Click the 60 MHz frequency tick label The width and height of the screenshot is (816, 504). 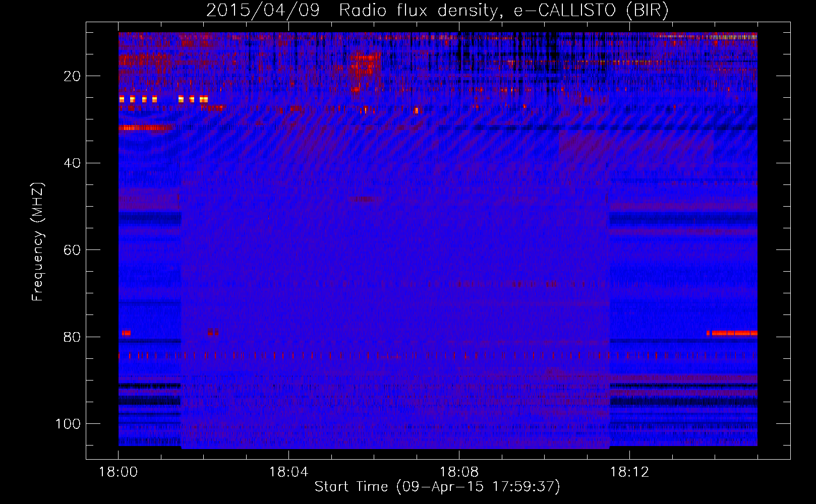pos(72,250)
